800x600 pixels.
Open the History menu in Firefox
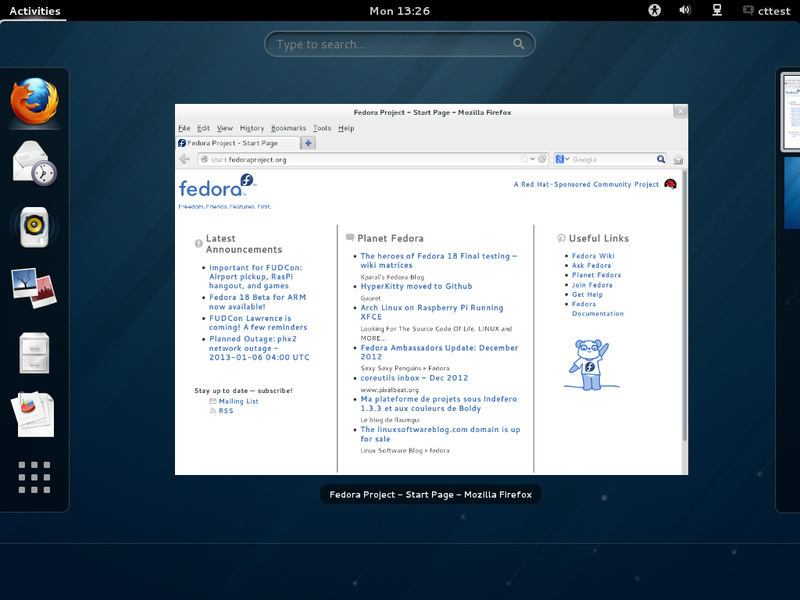[252, 128]
